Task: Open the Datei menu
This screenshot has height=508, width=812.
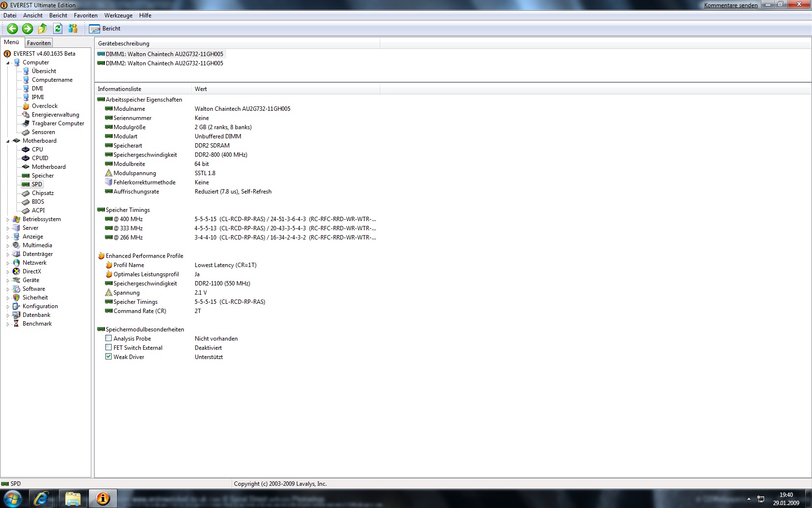Action: [x=10, y=15]
